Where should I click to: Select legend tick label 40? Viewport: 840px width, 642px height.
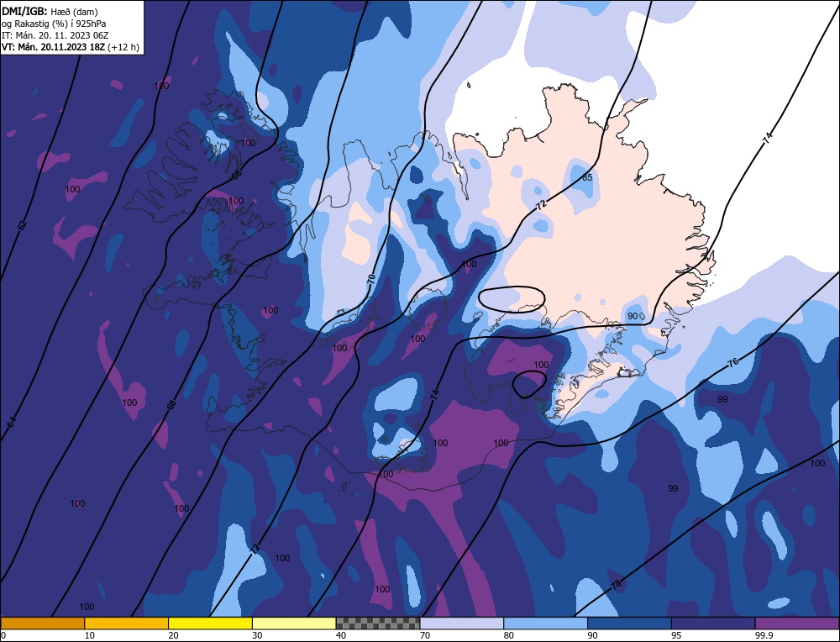341,635
